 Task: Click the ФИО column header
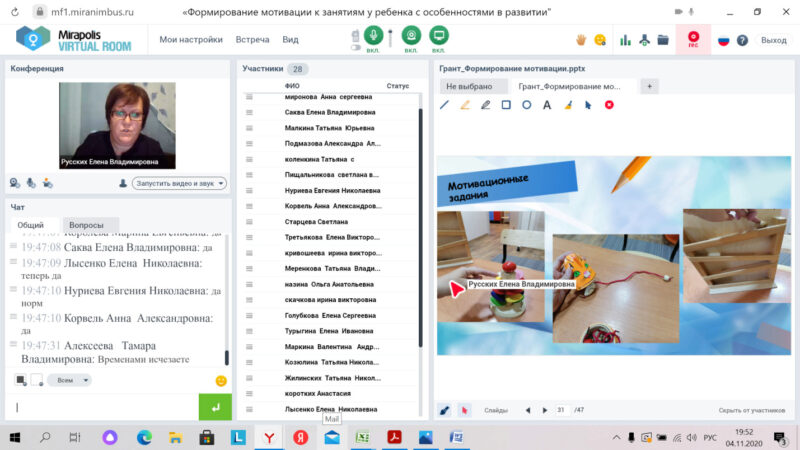[292, 86]
